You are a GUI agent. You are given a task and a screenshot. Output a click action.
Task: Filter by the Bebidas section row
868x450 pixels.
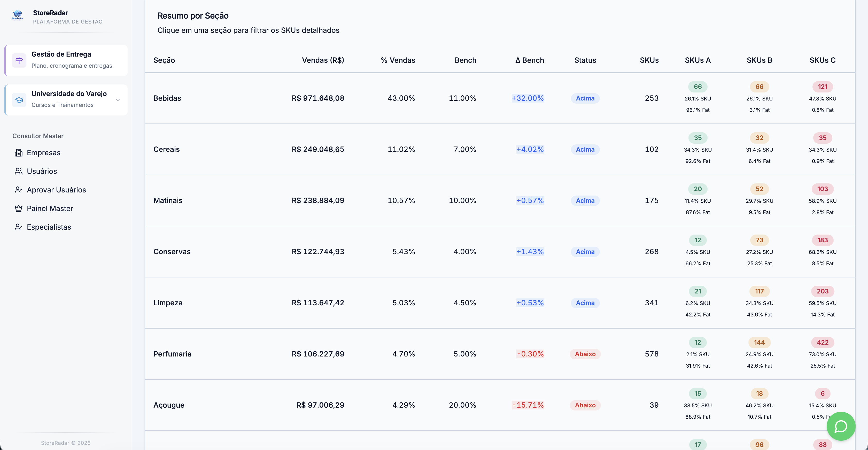point(500,98)
